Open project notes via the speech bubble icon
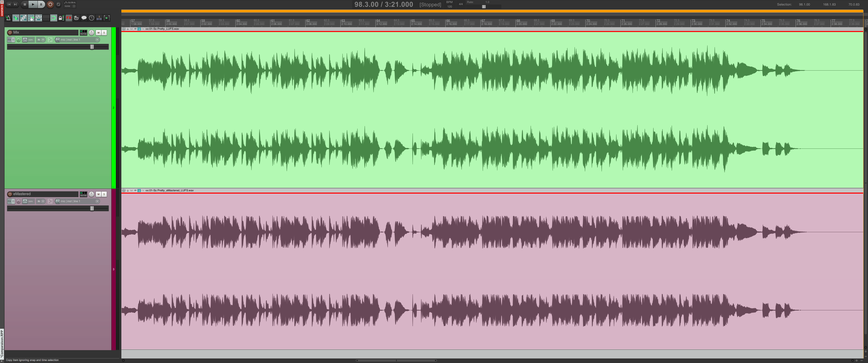The image size is (868, 363). pos(84,18)
